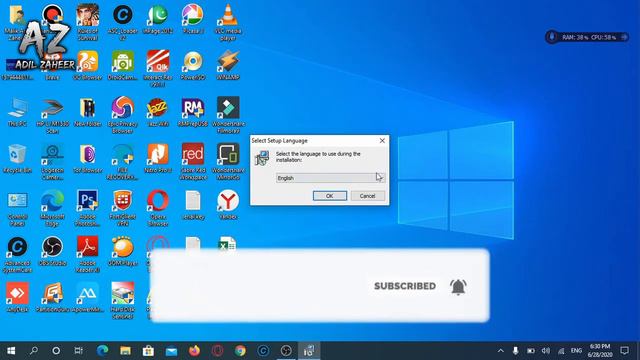Open Jabra Red Workspace shortcut
Viewport: 640px width, 360px height.
click(193, 162)
